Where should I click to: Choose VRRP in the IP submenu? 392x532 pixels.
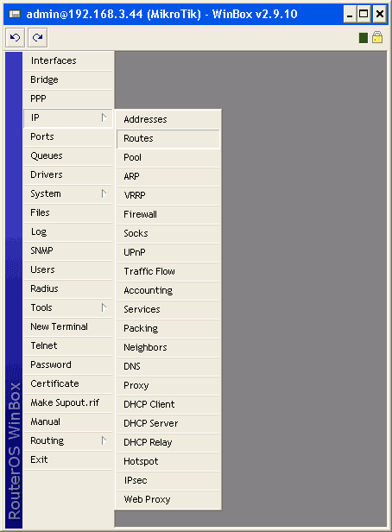[x=168, y=195]
